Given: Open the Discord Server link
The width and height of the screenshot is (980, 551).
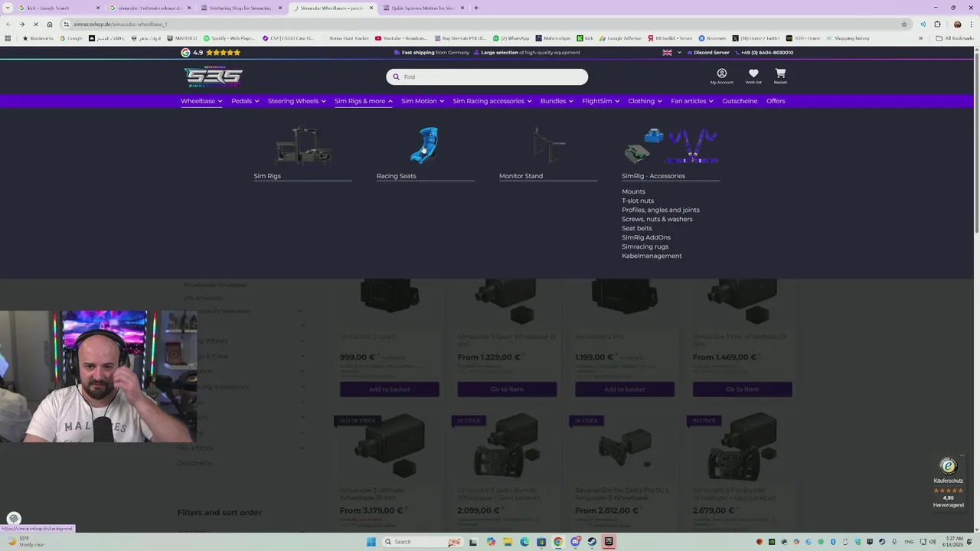Looking at the screenshot, I should pyautogui.click(x=708, y=53).
